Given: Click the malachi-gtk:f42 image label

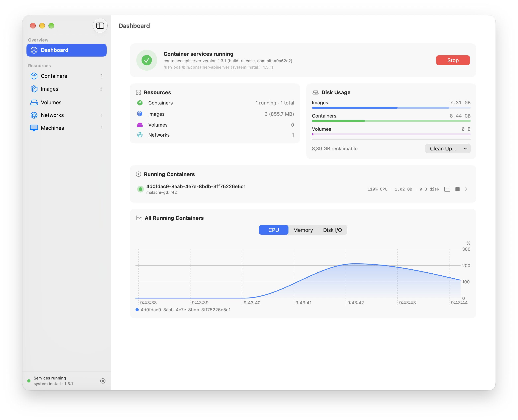Looking at the screenshot, I should pyautogui.click(x=161, y=192).
